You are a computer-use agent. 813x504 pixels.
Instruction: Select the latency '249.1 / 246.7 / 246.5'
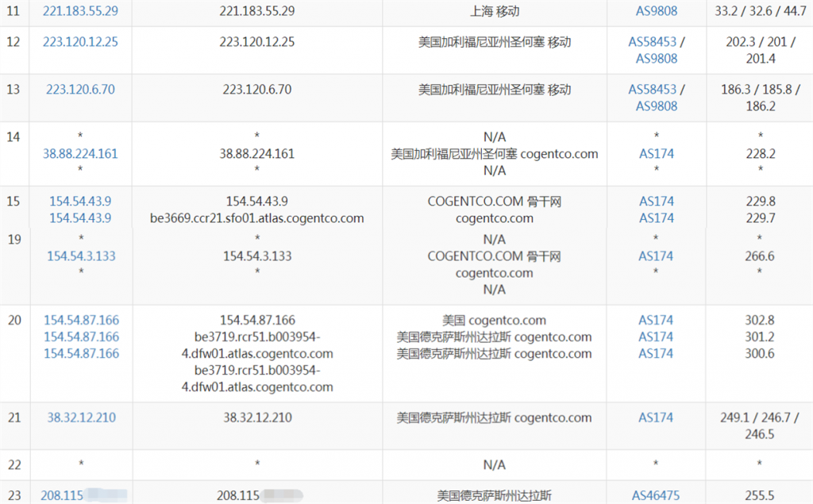click(x=760, y=426)
